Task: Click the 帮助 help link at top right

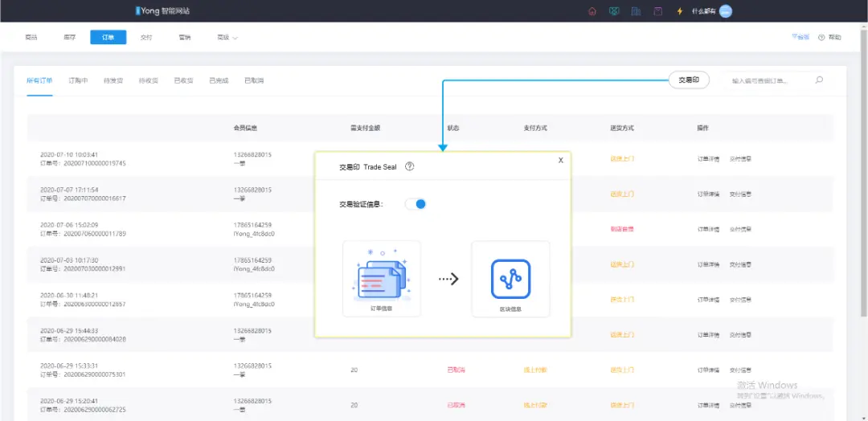Action: point(830,38)
